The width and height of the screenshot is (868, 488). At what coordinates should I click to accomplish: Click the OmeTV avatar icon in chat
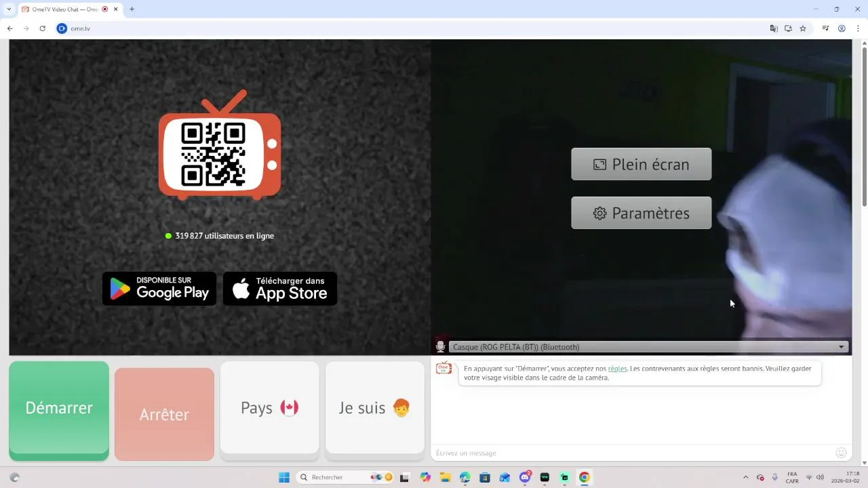coord(443,368)
